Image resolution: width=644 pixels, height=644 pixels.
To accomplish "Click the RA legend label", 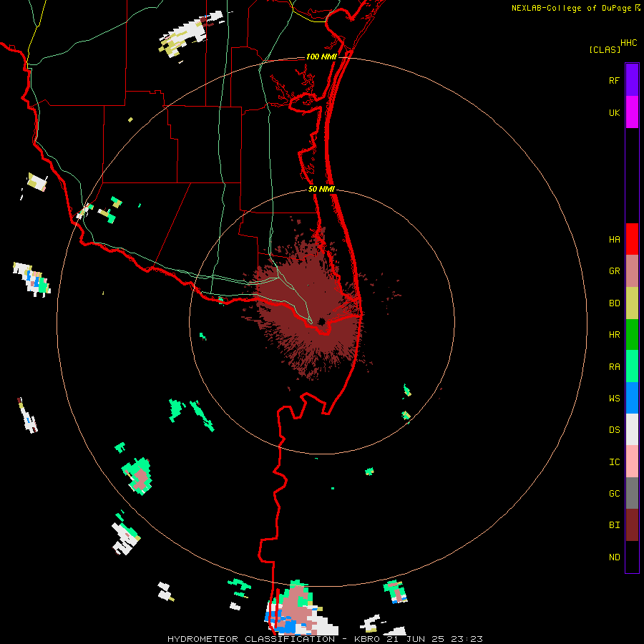I will click(x=614, y=366).
